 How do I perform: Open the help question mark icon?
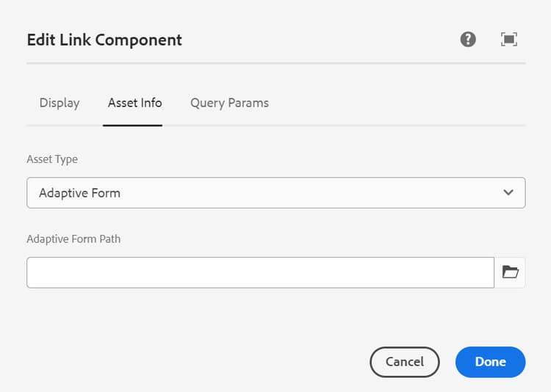468,40
